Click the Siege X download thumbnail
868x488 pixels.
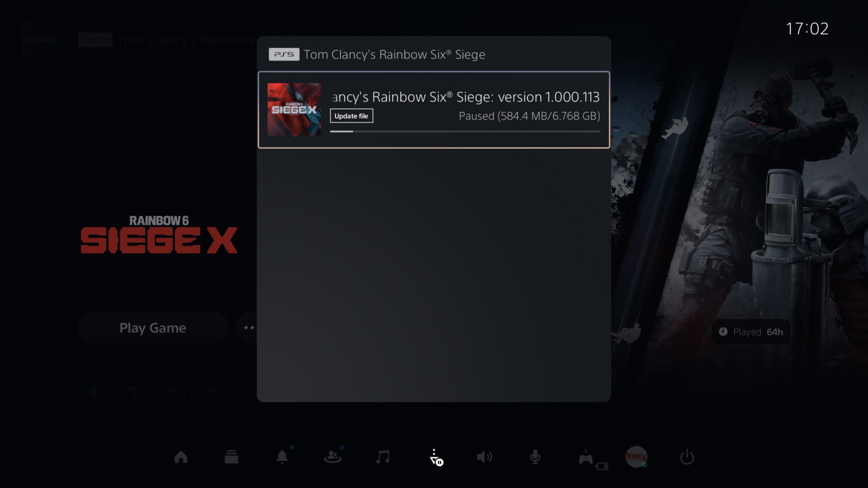click(x=294, y=110)
